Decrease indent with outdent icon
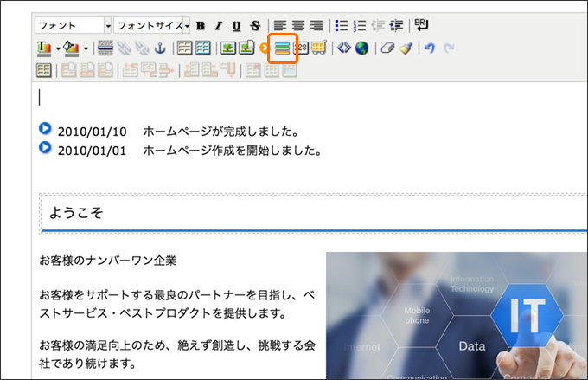The height and width of the screenshot is (380, 588). (378, 25)
